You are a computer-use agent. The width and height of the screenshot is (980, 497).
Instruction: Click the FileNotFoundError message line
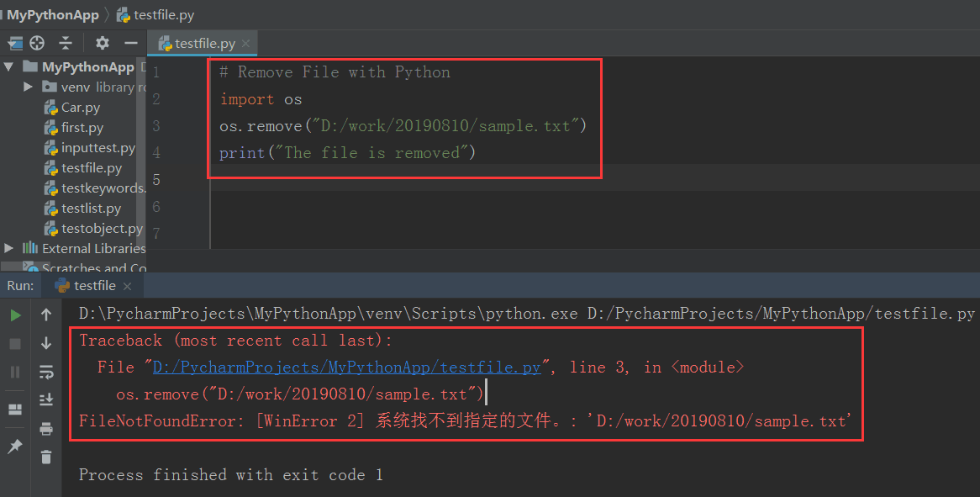pos(465,420)
